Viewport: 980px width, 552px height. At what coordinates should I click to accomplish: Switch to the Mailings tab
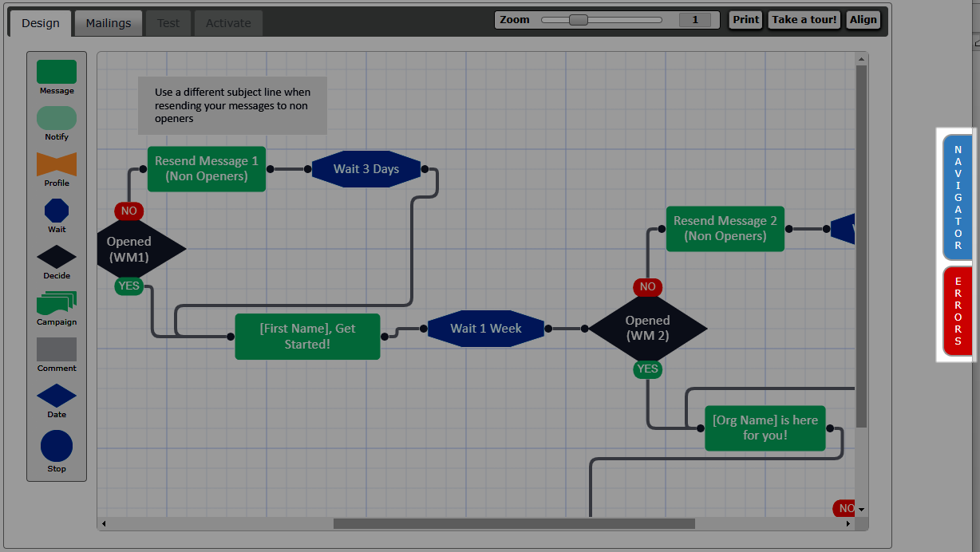pyautogui.click(x=109, y=23)
